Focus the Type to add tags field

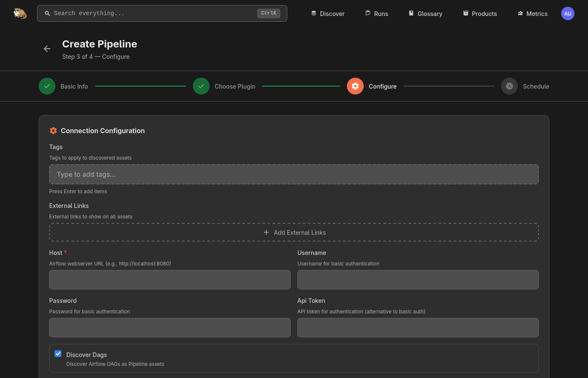coord(294,174)
